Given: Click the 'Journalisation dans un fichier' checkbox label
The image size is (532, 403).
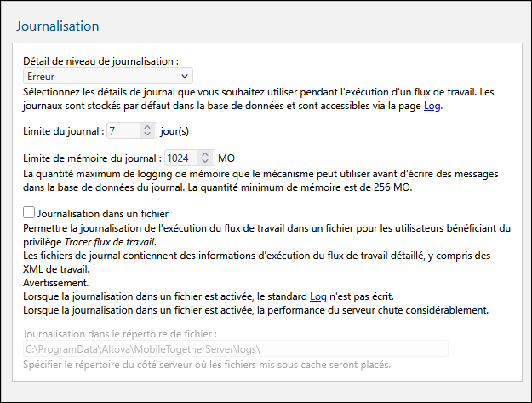Looking at the screenshot, I should pyautogui.click(x=103, y=214).
